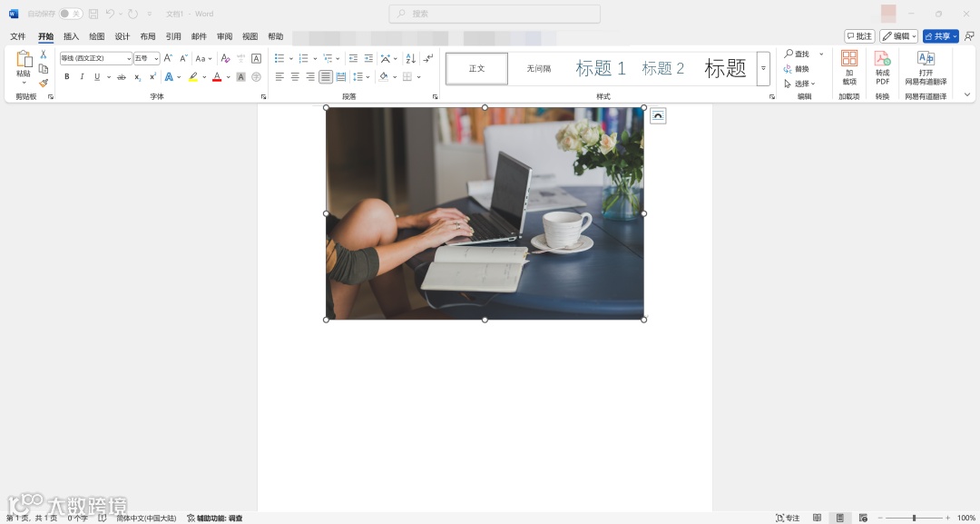Viewport: 980px width, 524px height.
Task: Click the text highlight color button
Action: [x=193, y=77]
